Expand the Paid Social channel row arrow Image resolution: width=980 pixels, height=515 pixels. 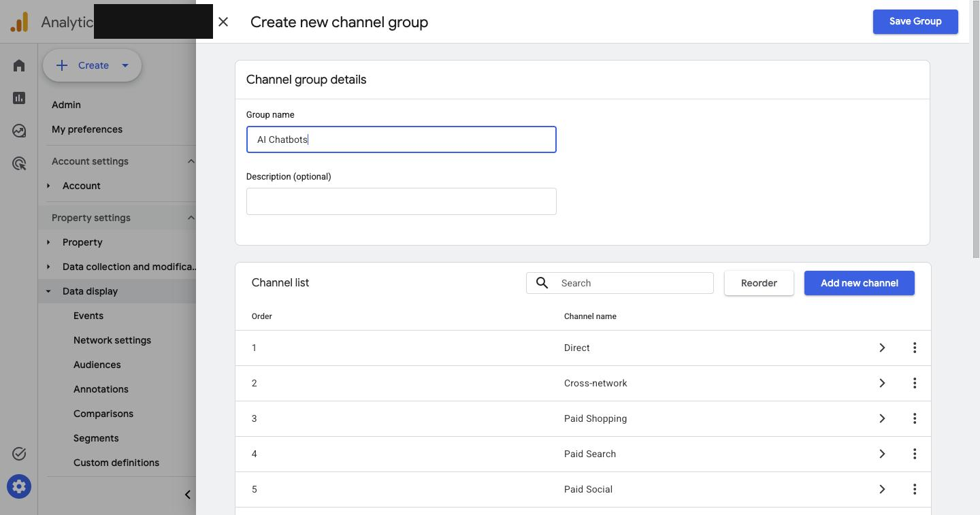pos(882,489)
